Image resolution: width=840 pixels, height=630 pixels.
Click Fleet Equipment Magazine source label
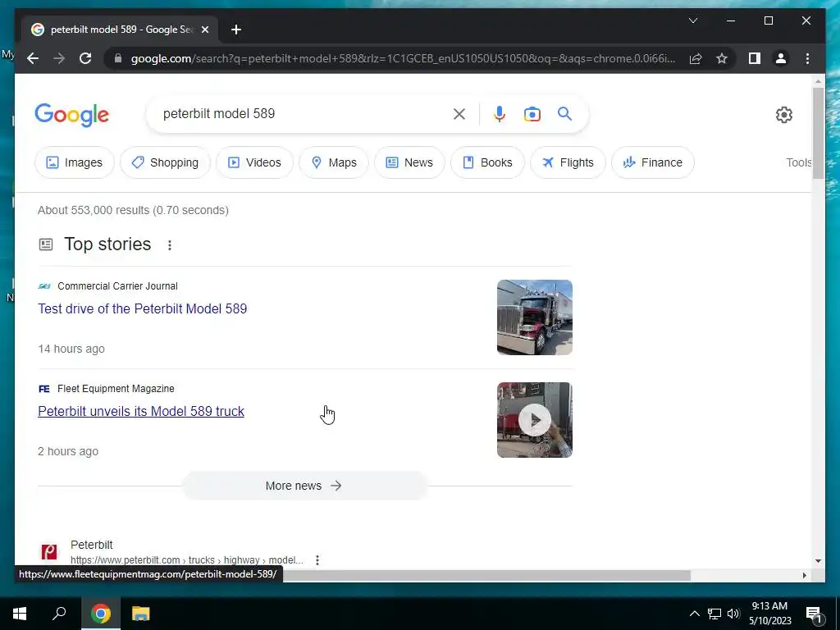point(116,388)
